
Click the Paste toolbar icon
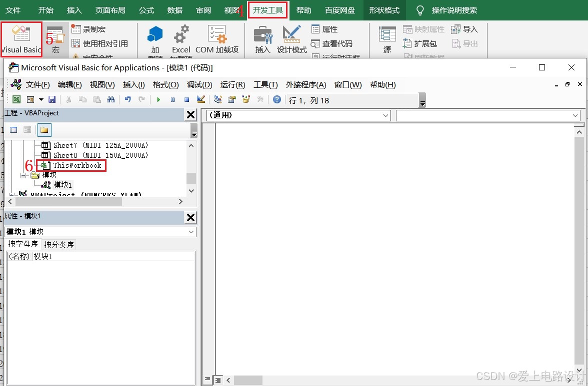(97, 99)
